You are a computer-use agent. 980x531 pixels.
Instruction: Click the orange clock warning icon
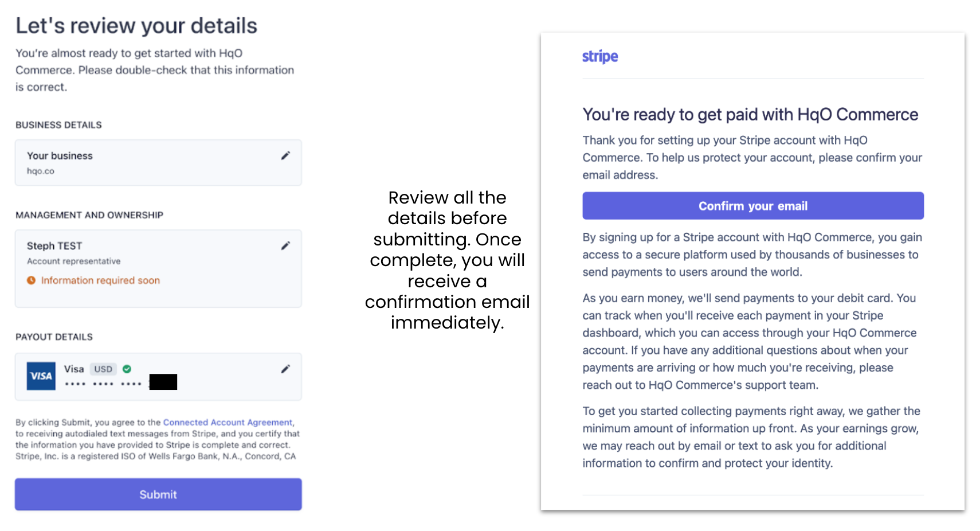click(x=32, y=280)
